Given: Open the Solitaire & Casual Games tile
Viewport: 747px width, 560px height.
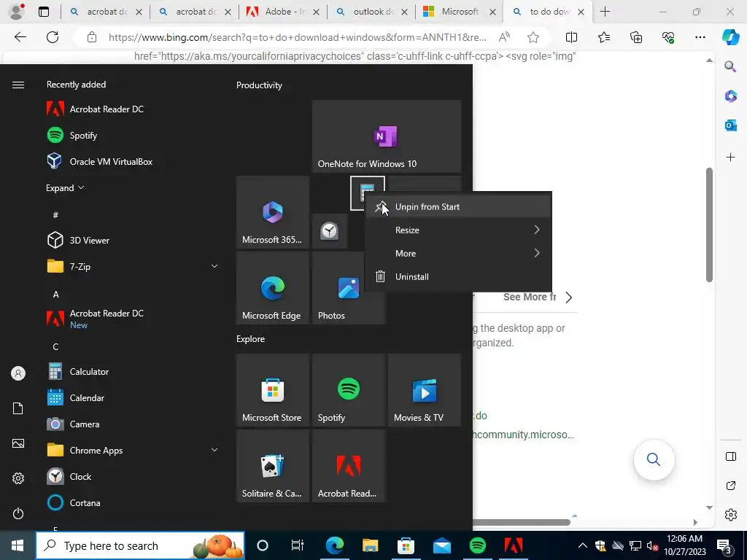Looking at the screenshot, I should pyautogui.click(x=273, y=466).
